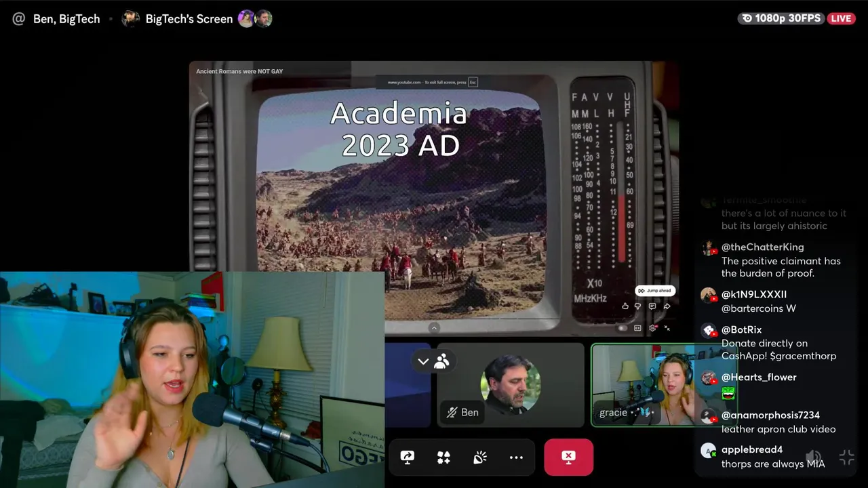The image size is (868, 488).
Task: Click the minimize fullscreen arrows icon
Action: click(847, 457)
